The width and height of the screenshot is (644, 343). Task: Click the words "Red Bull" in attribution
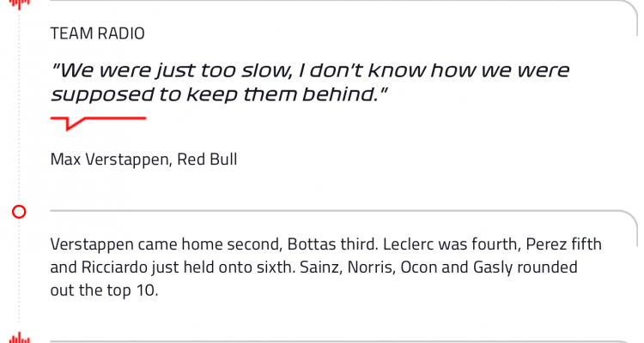point(207,159)
